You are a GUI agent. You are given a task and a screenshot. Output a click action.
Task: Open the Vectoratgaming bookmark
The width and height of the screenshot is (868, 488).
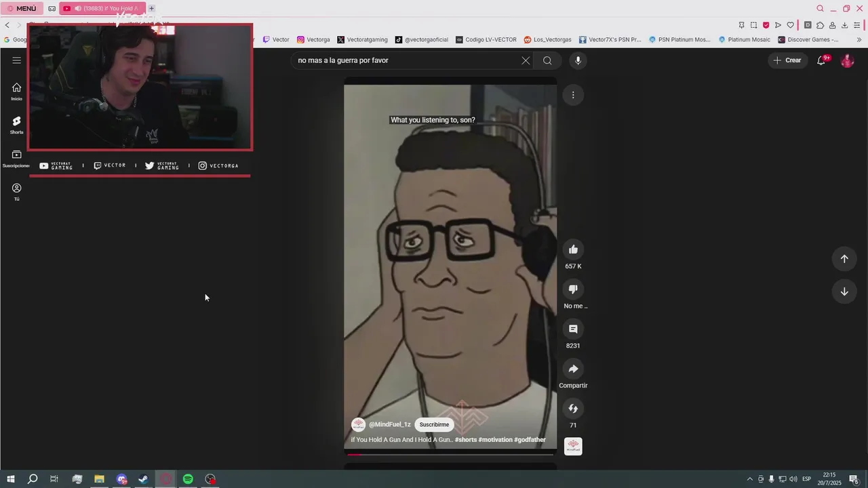(x=363, y=39)
